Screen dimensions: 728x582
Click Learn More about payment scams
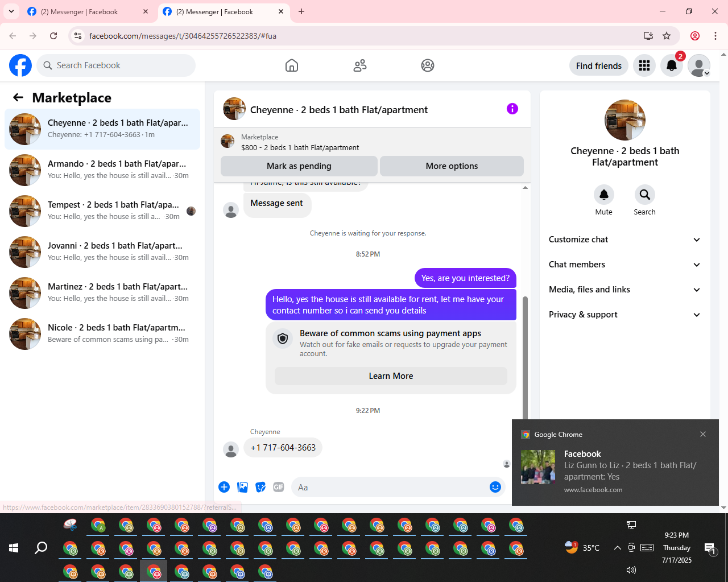click(391, 376)
